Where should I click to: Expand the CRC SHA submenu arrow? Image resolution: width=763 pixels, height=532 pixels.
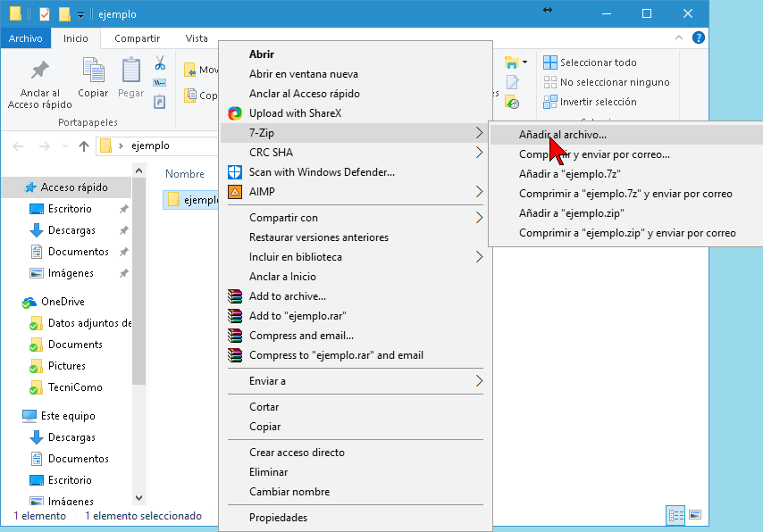pos(479,153)
